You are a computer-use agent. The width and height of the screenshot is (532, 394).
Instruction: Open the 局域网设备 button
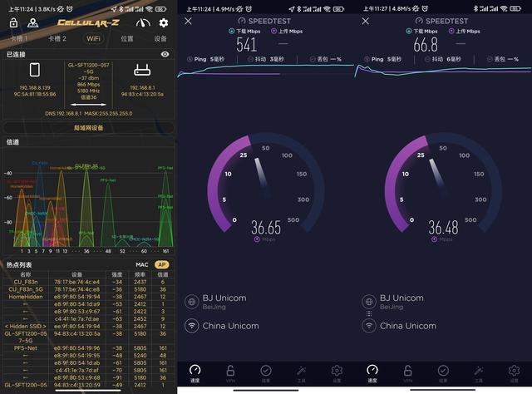pos(88,128)
